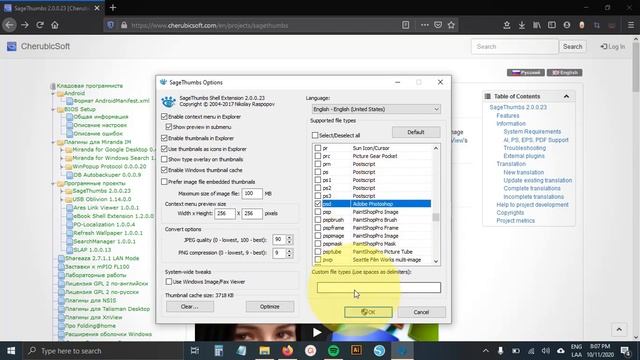Viewport: 640px width, 360px height.
Task: Open Firefox hamburger menu
Action: [631, 25]
